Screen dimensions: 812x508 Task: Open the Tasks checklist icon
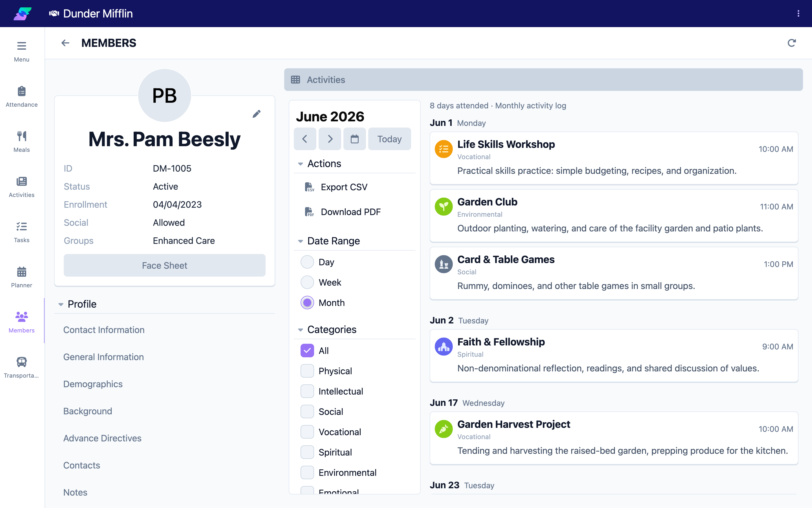(x=21, y=226)
